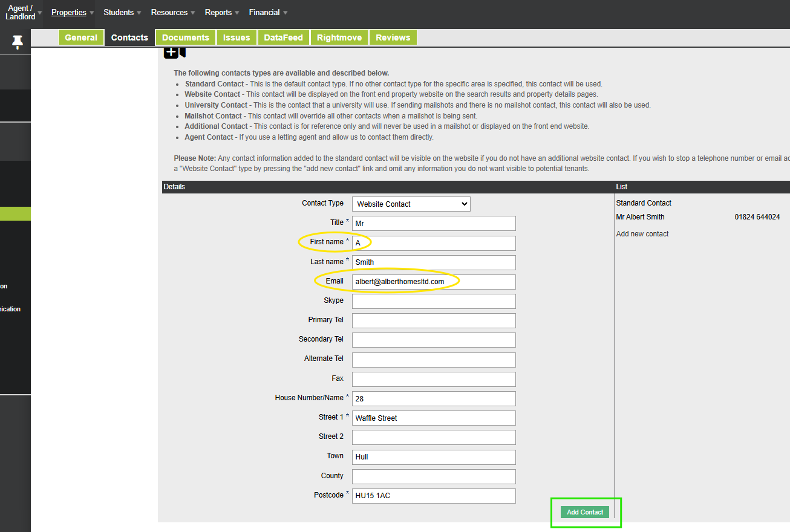Open the Contact Type dropdown
Screen dimensions: 790x532
(x=411, y=204)
